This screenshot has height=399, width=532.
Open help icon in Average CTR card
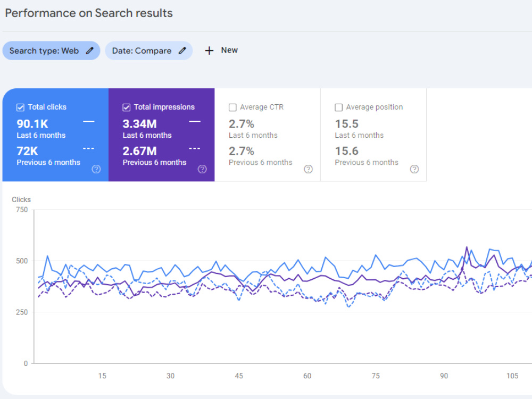click(x=308, y=169)
